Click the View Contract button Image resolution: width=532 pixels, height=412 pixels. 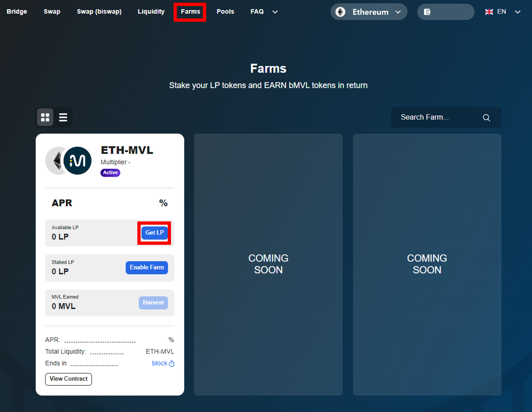68,379
